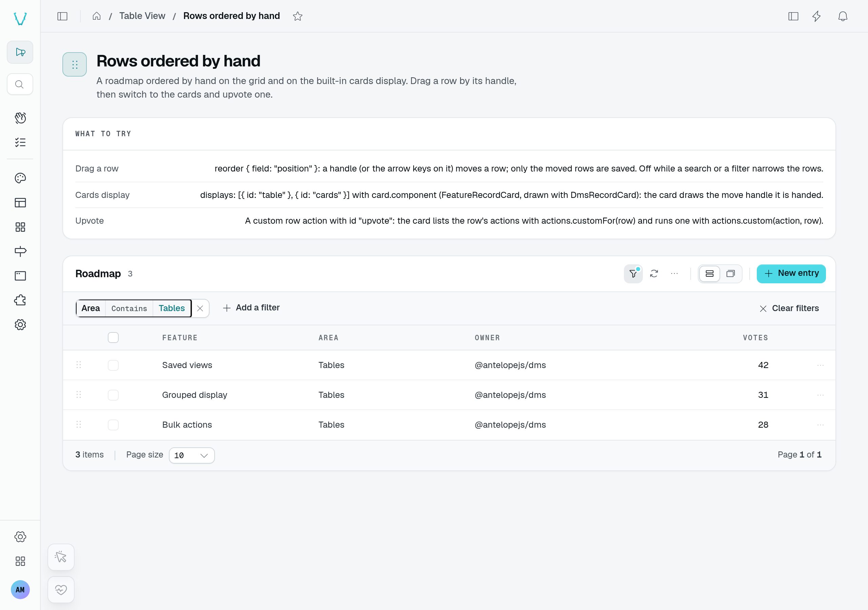Image resolution: width=868 pixels, height=610 pixels.
Task: Tick the Grouped display row checkbox
Action: (113, 395)
